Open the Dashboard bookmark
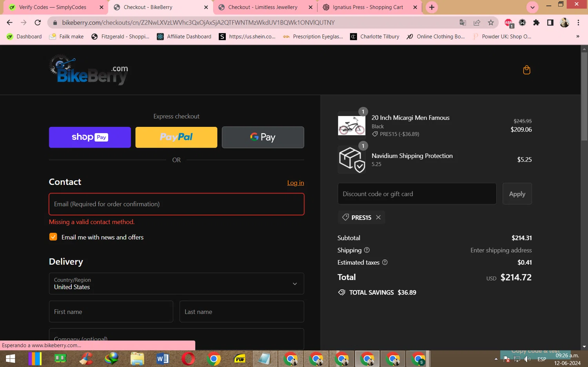 pyautogui.click(x=24, y=36)
